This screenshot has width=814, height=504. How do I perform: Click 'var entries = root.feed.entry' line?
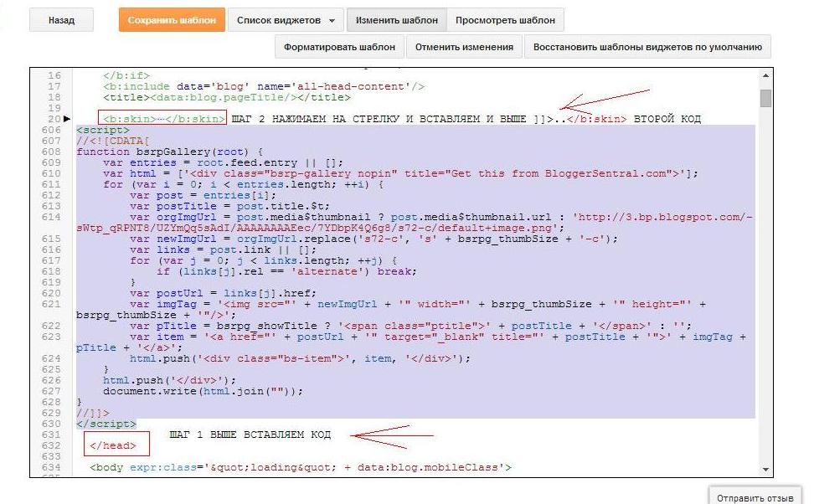224,162
